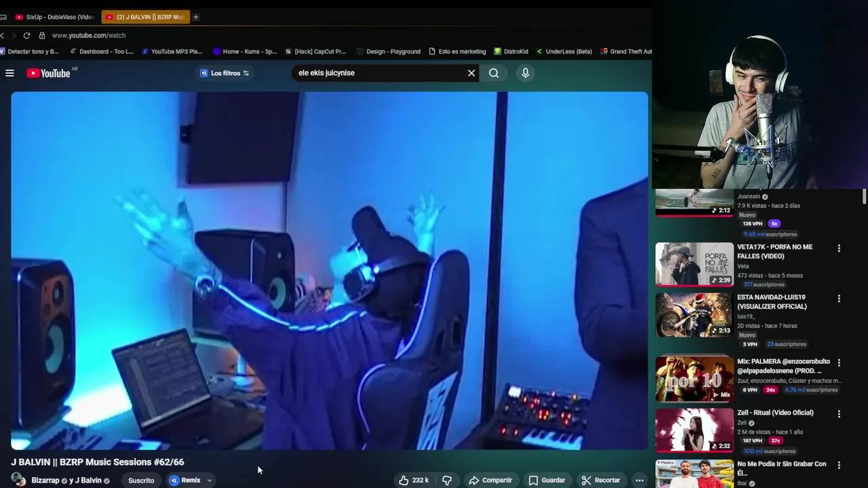Use the recommendations panel scrollbar
Image resolution: width=868 pixels, height=488 pixels.
tap(864, 197)
